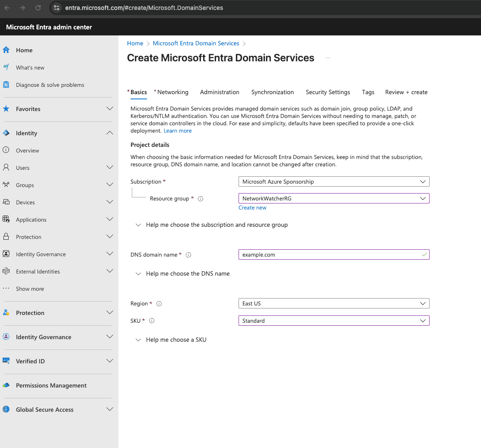
Task: Click info icon next to SKU label
Action: pos(152,321)
